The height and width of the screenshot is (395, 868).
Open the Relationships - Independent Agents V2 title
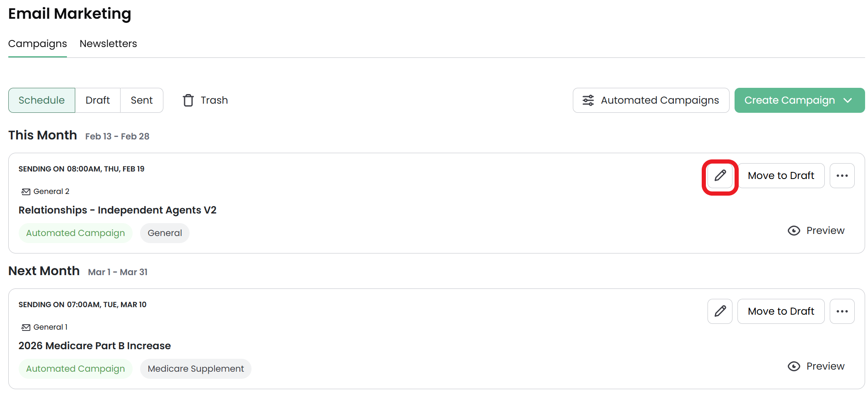tap(118, 210)
